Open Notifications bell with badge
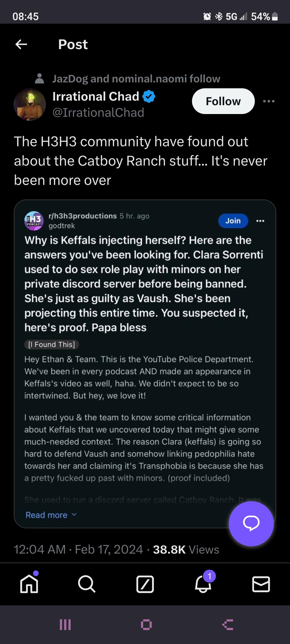This screenshot has height=644, width=290. [x=203, y=584]
